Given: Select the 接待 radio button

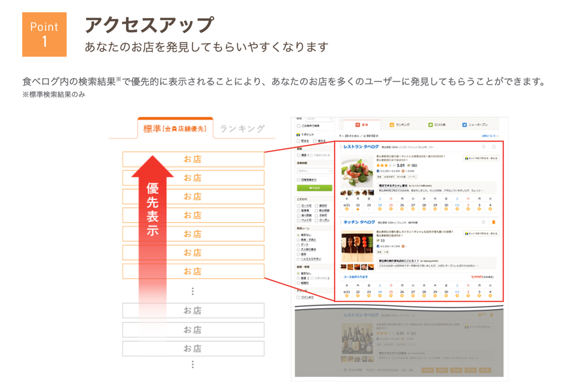Looking at the screenshot, I should coord(298,254).
